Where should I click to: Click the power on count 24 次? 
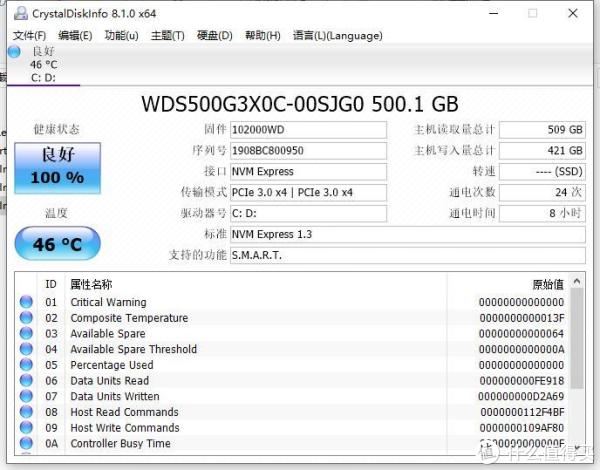click(542, 192)
